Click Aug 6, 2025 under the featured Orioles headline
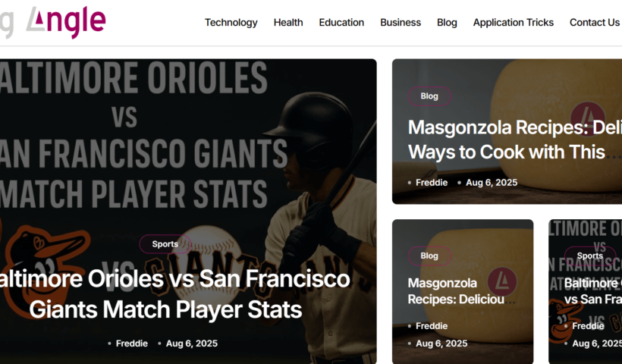The height and width of the screenshot is (364, 622). (192, 344)
